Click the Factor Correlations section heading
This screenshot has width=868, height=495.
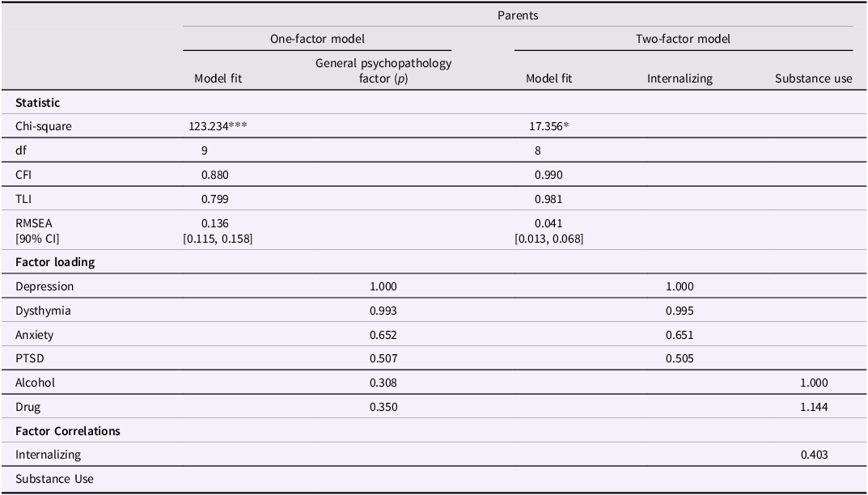67,431
